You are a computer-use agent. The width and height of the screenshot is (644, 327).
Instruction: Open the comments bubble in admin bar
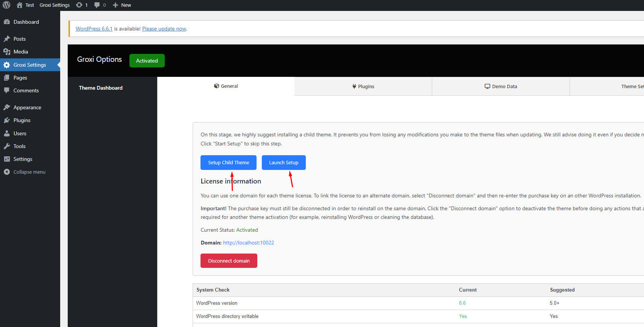tap(97, 5)
